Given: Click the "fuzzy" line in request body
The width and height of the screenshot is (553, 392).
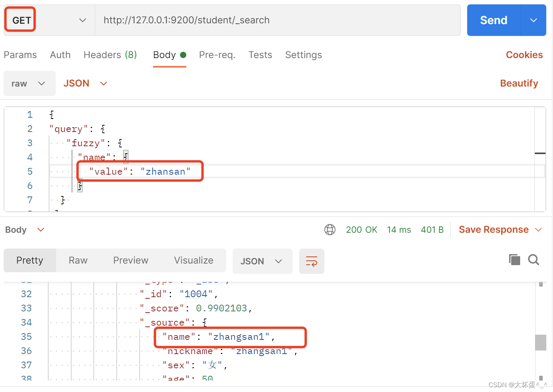Looking at the screenshot, I should pos(95,143).
